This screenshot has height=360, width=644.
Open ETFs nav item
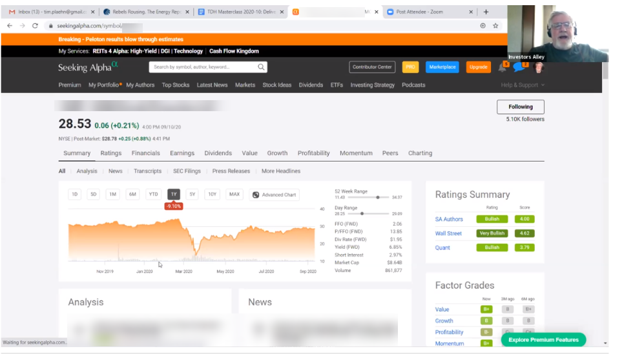pyautogui.click(x=337, y=85)
